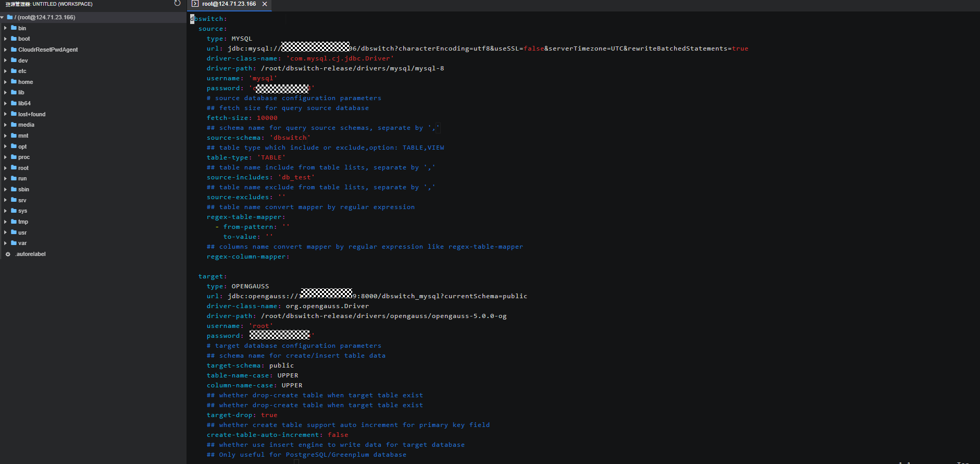
Task: Click the 'source:' section key
Action: point(213,29)
